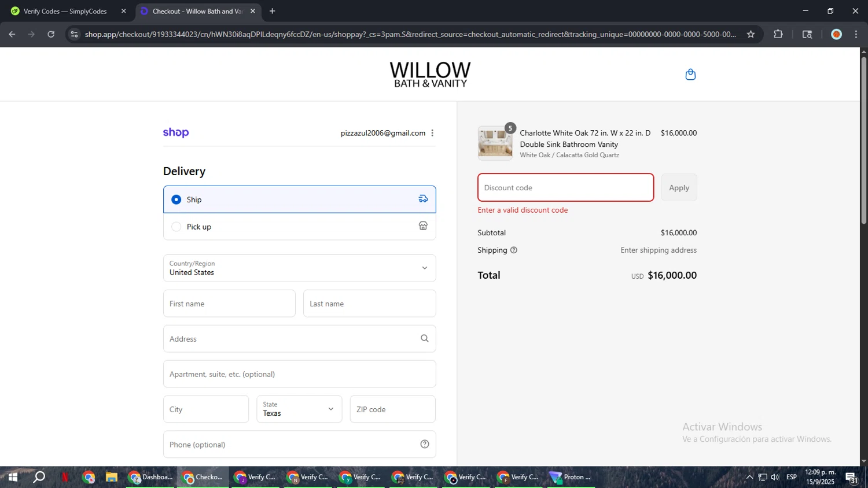Close the Checkout tab
The height and width of the screenshot is (488, 868).
(x=253, y=11)
